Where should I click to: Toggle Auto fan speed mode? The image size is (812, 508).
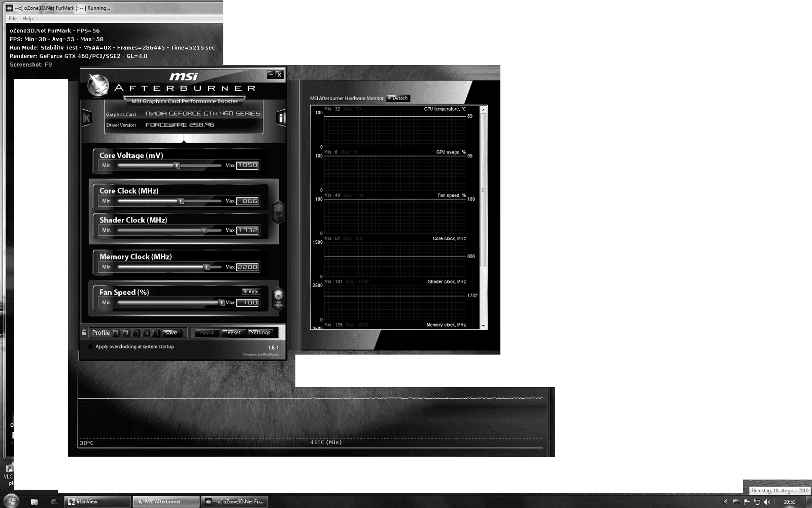(251, 292)
